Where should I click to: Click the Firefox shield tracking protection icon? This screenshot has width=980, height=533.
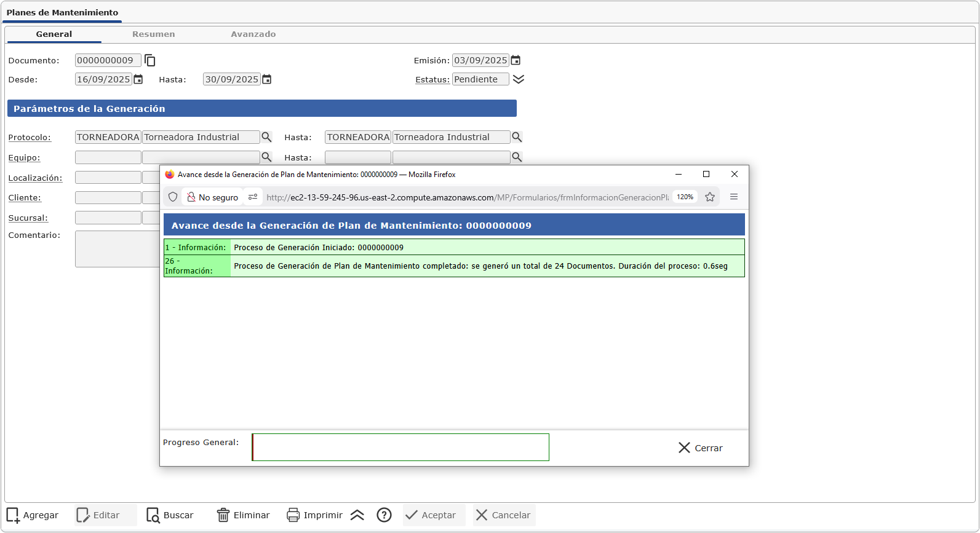coord(173,197)
